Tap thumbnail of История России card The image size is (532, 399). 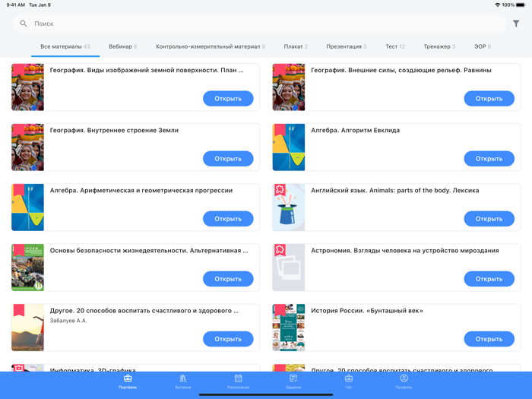point(288,328)
